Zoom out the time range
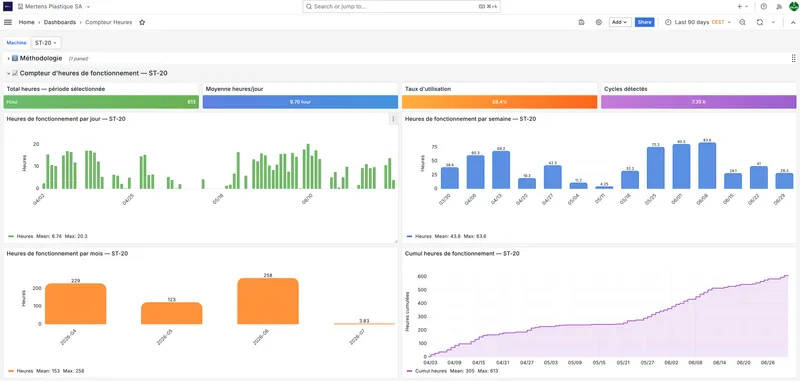Screen dimensions: 800x381 pos(742,22)
